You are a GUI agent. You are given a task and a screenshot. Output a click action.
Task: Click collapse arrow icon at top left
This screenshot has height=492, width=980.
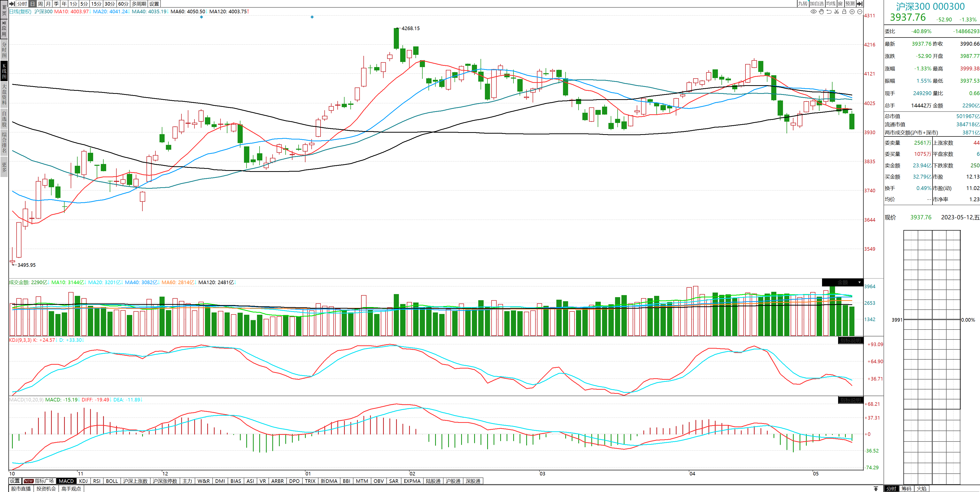[x=12, y=3]
